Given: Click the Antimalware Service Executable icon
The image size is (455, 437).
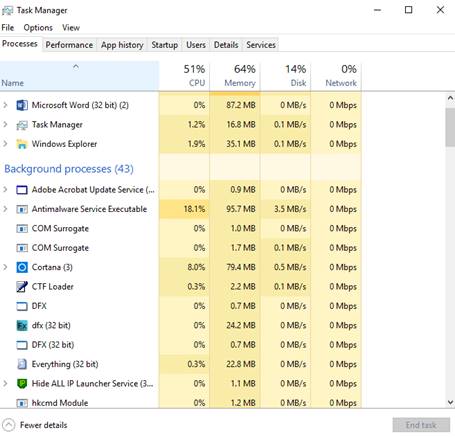Looking at the screenshot, I should click(22, 209).
